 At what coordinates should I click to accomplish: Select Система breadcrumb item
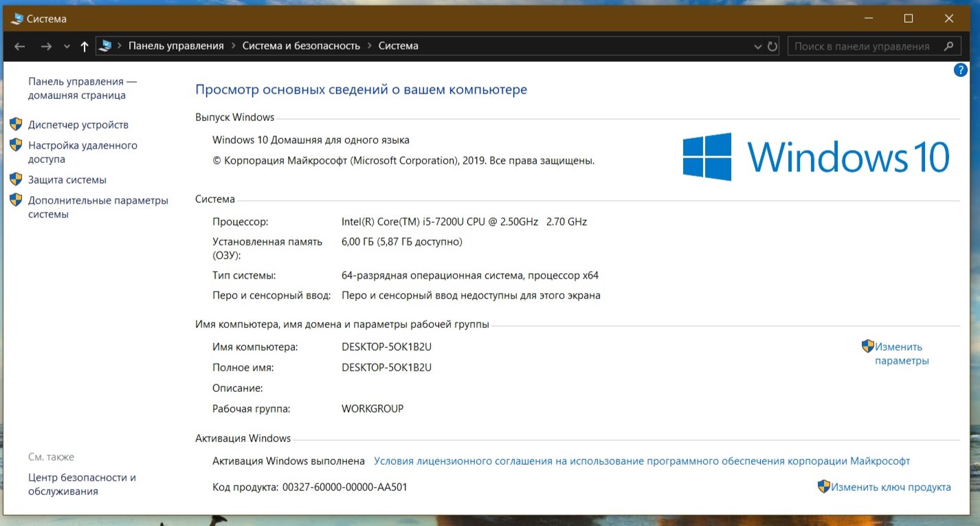399,46
